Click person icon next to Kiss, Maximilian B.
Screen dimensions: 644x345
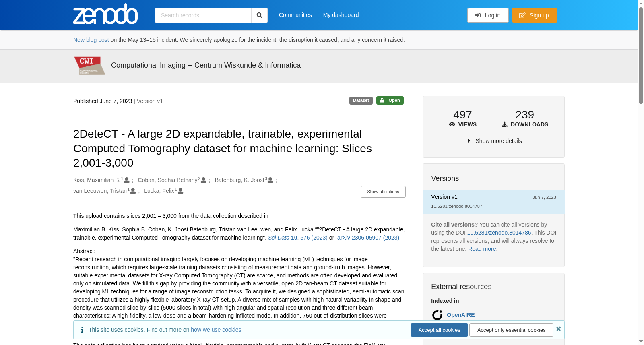point(127,180)
